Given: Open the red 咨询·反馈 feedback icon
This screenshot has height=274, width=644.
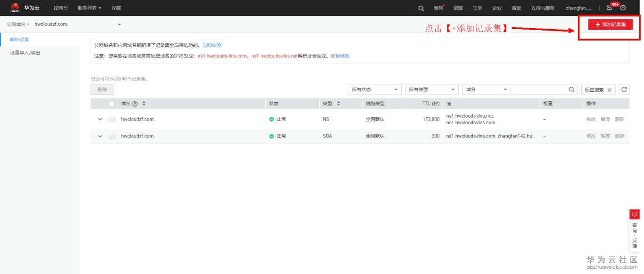Looking at the screenshot, I should [x=634, y=214].
